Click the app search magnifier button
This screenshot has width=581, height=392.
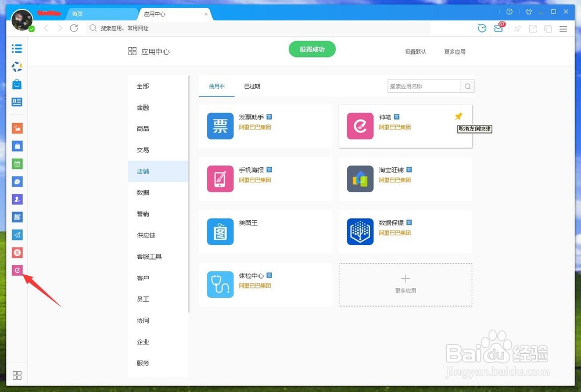click(468, 87)
